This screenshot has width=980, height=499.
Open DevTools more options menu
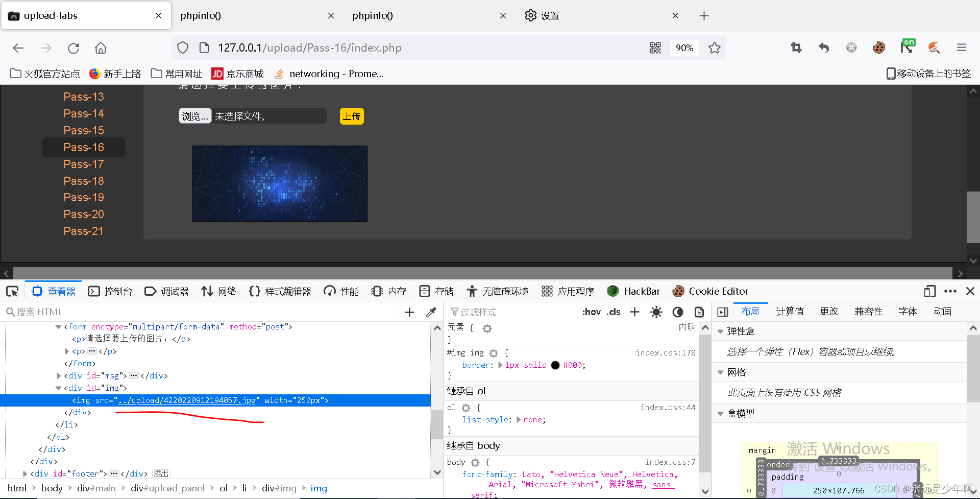pyautogui.click(x=950, y=291)
